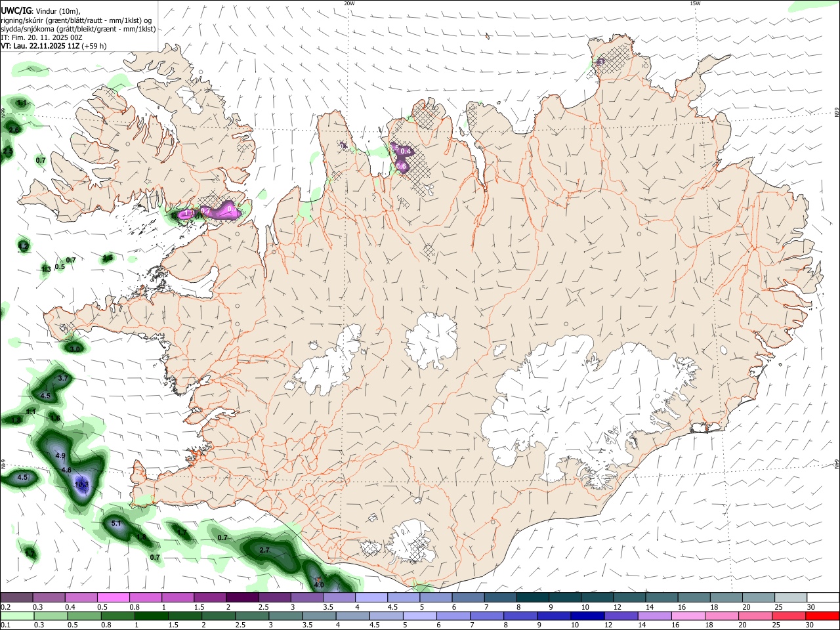840x630 pixels.
Task: Click the 'Vindur (10m)' header label
Action: coord(58,11)
